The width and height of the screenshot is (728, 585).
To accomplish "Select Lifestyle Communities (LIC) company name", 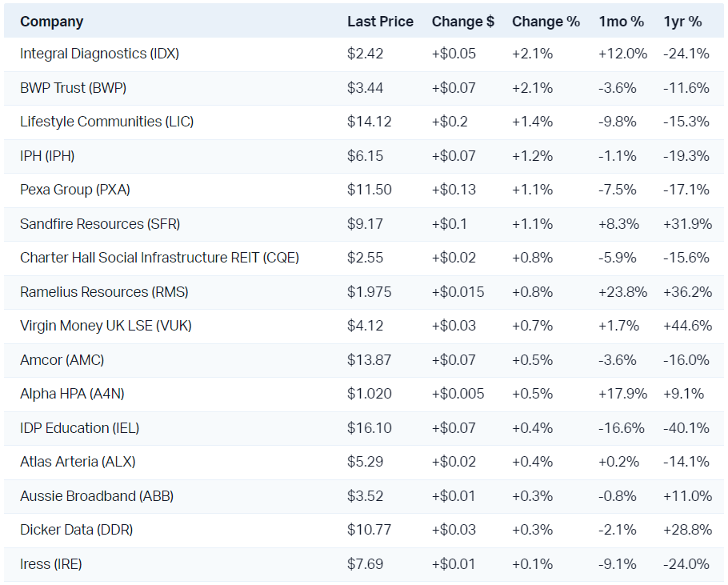I will [106, 122].
